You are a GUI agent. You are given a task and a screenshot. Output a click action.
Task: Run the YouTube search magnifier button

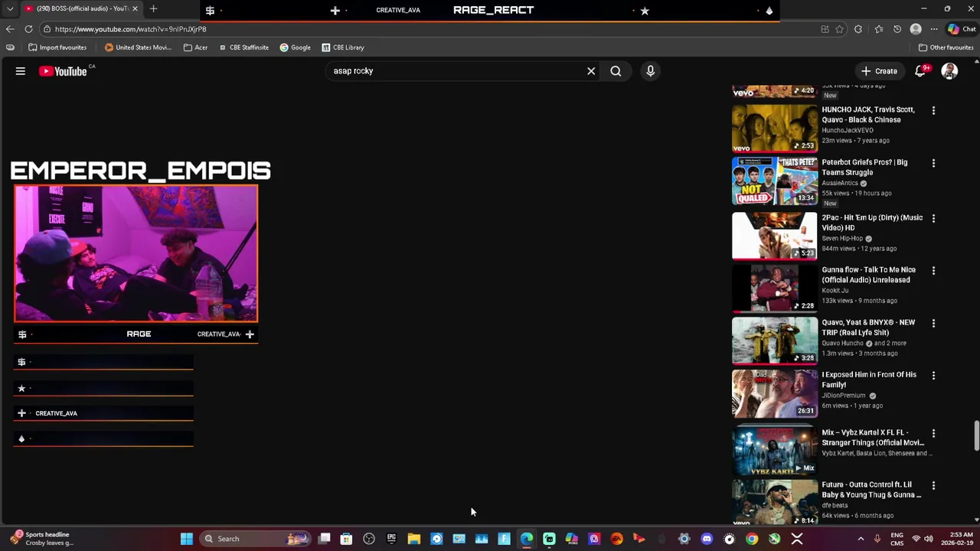(x=616, y=71)
